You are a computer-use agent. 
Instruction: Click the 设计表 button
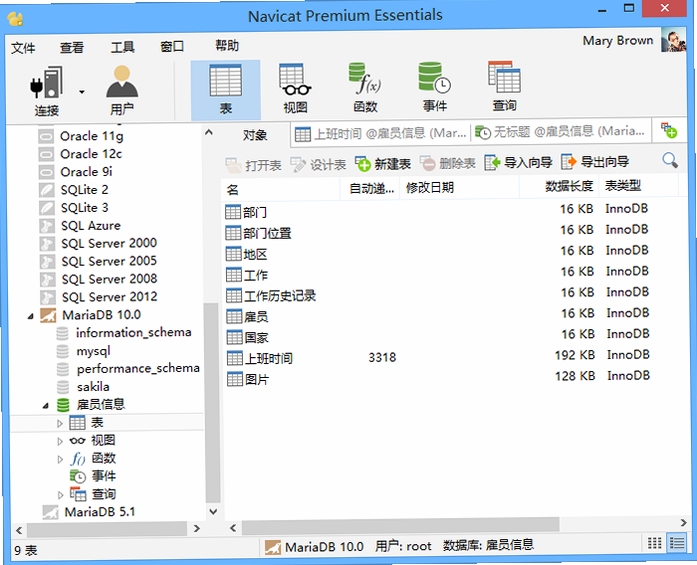[318, 164]
